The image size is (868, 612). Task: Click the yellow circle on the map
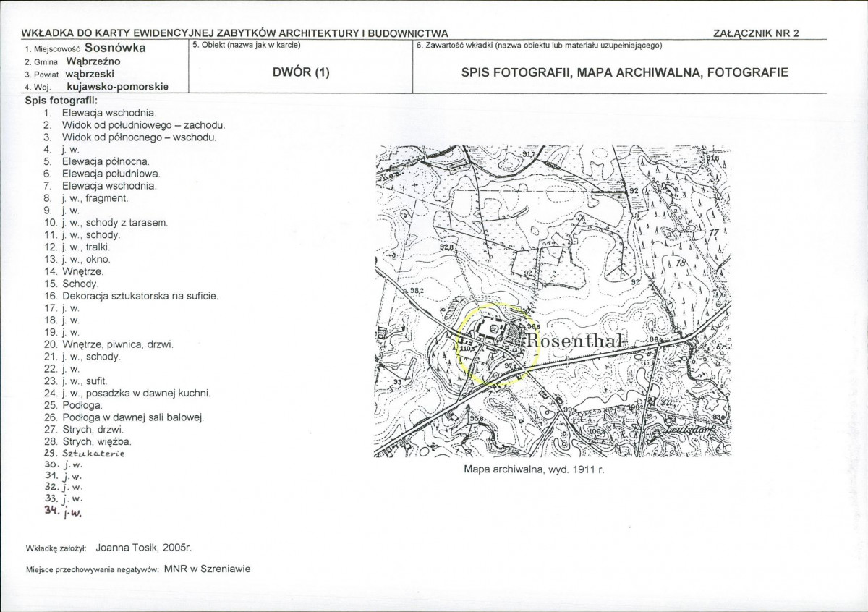click(499, 344)
